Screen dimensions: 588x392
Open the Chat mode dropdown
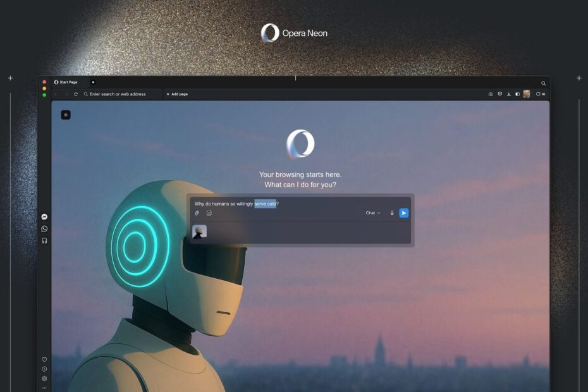[372, 213]
